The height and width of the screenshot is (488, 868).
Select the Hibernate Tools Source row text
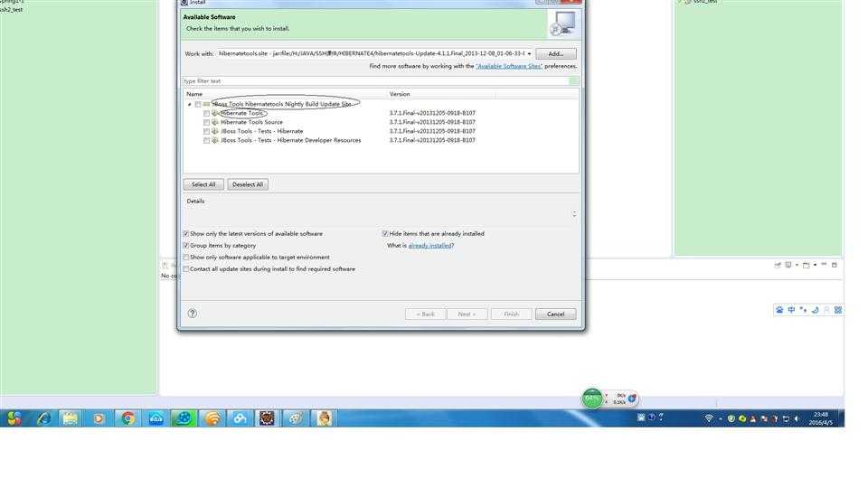[x=251, y=122]
